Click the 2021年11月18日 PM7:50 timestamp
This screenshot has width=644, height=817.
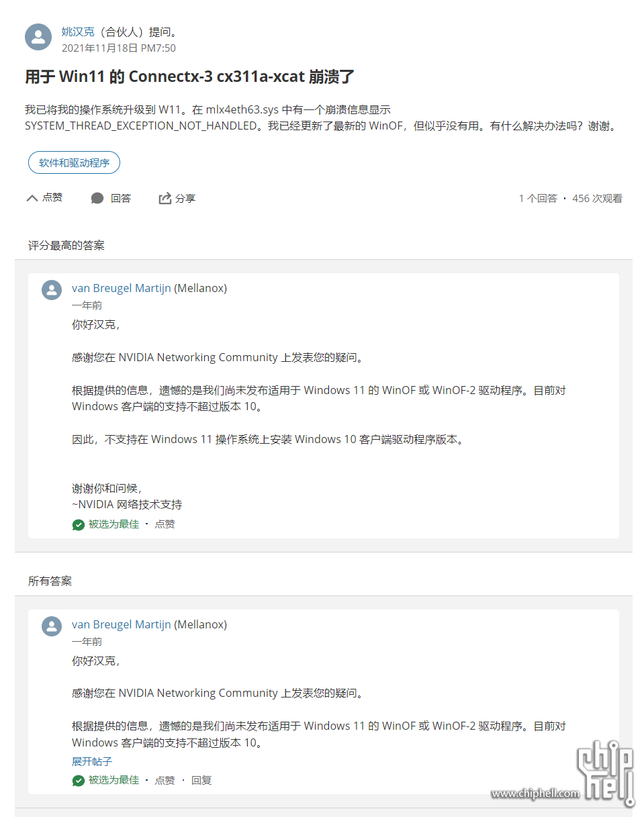[119, 48]
